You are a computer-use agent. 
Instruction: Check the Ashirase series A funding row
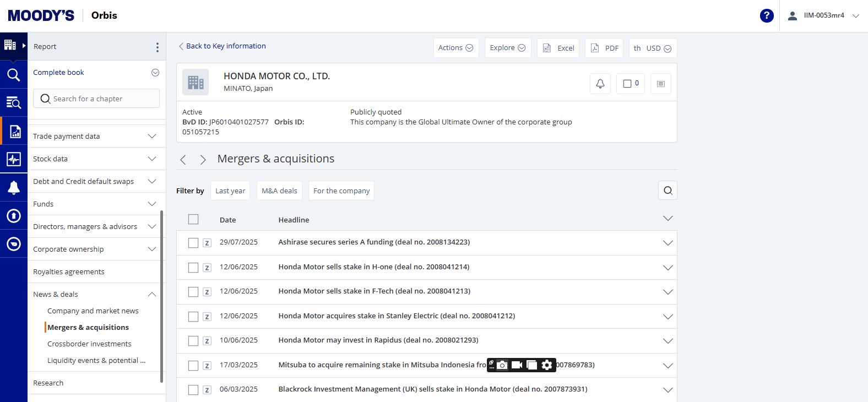coord(193,243)
